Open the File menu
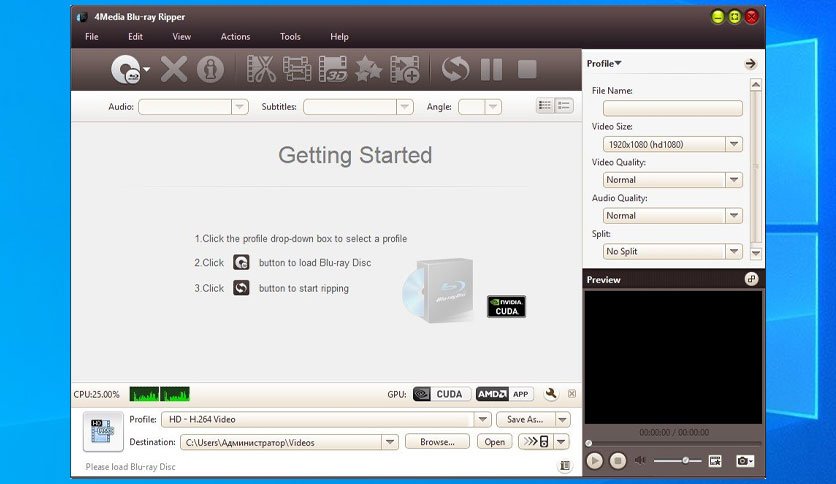836x484 pixels. click(x=92, y=37)
